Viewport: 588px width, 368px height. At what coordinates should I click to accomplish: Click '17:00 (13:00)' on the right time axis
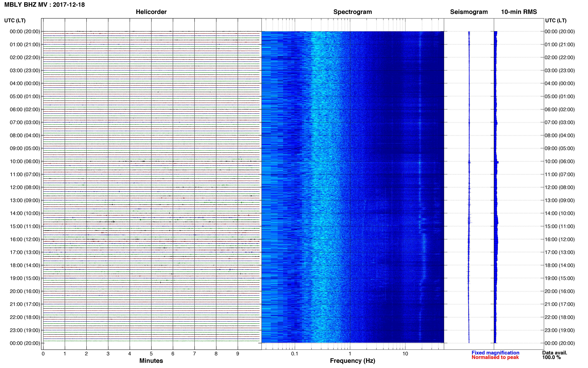coord(560,252)
